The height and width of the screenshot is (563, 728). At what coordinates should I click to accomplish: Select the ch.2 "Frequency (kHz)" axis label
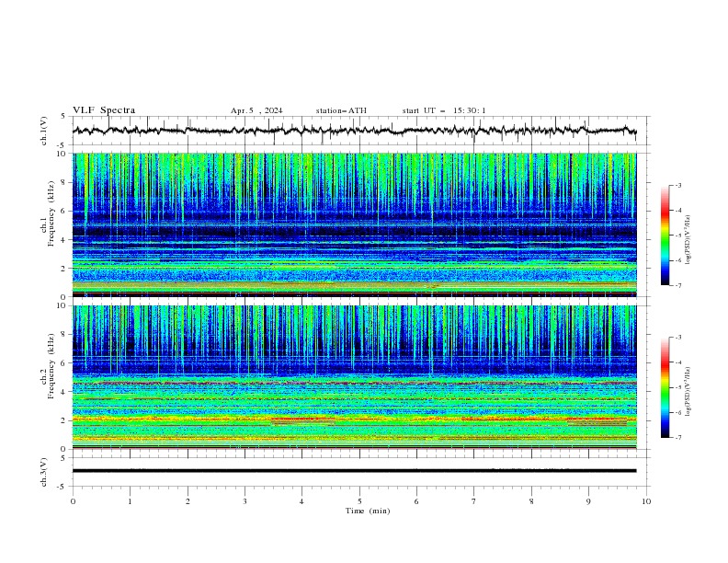point(51,366)
